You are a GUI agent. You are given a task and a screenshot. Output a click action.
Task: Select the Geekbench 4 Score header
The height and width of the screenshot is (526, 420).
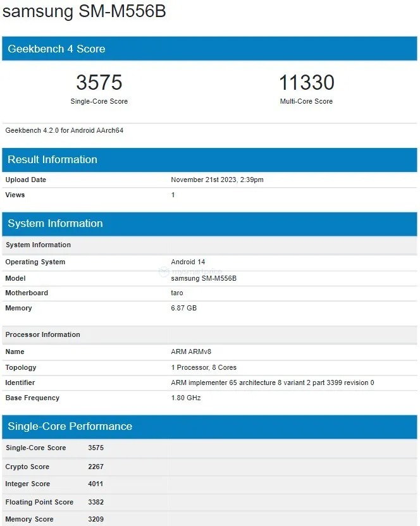click(56, 49)
